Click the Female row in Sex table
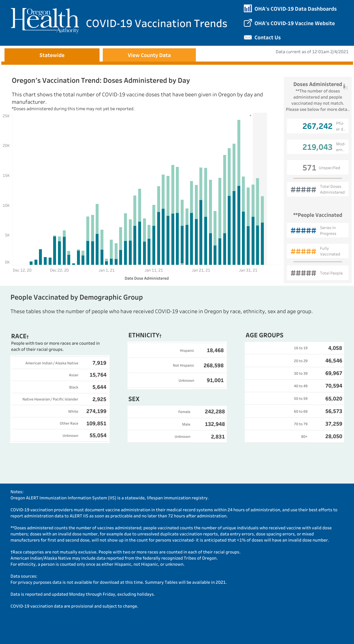The width and height of the screenshot is (354, 644). tap(177, 412)
